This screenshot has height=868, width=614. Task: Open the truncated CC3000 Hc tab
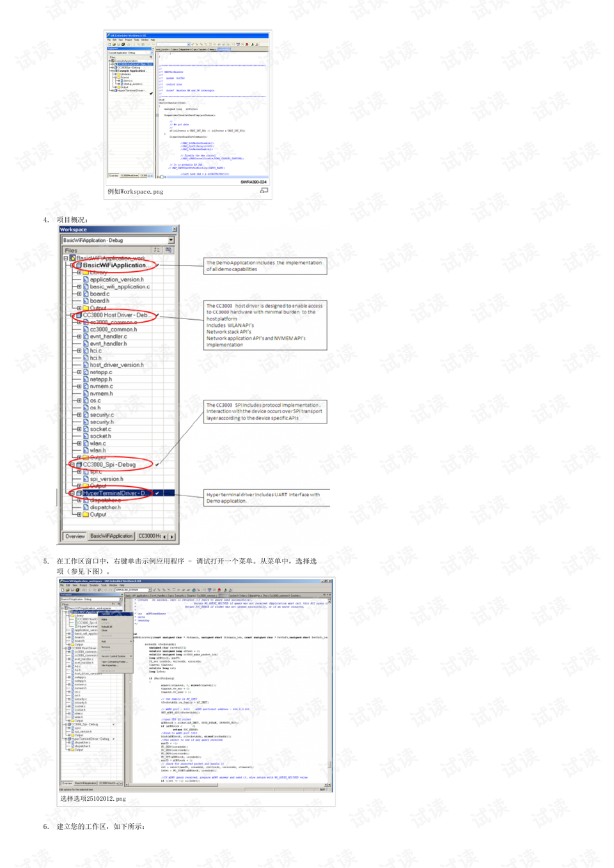(149, 536)
